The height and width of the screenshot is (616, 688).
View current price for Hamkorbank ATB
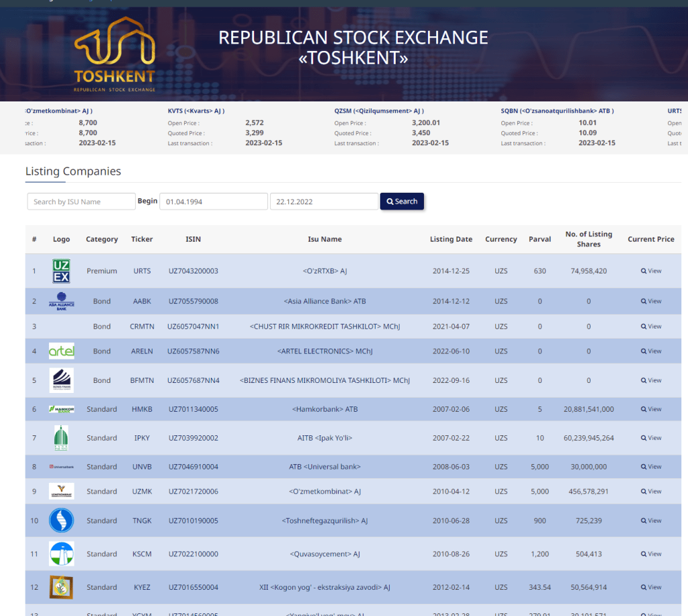(x=651, y=409)
